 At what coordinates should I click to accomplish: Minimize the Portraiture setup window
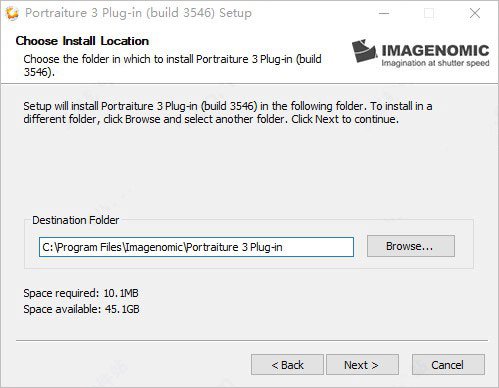pyautogui.click(x=384, y=13)
